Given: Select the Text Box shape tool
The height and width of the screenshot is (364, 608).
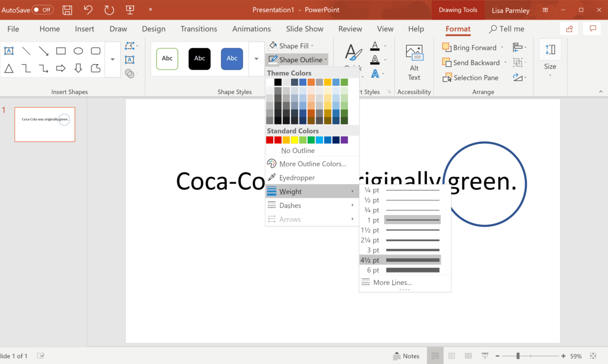Looking at the screenshot, I should (9, 51).
